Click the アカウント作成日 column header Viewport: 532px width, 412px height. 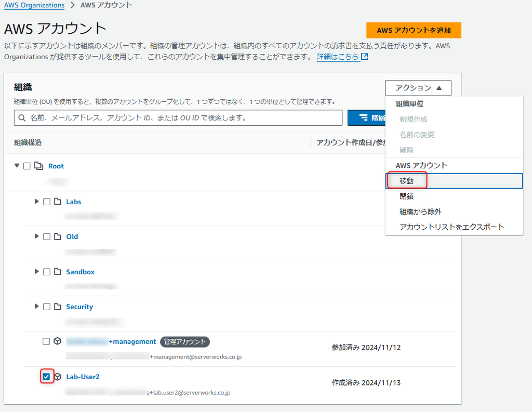pos(351,142)
